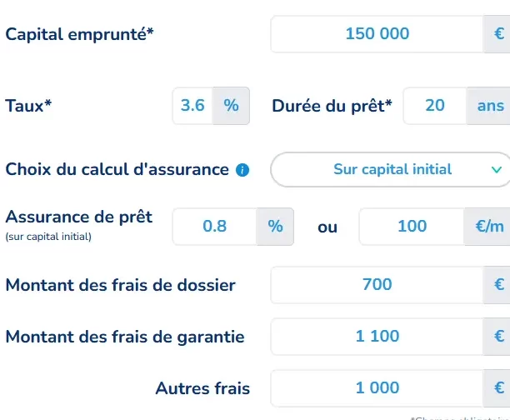Click the €/m unit beside insurance amount
Viewport: 510px width, 420px height.
(x=488, y=226)
